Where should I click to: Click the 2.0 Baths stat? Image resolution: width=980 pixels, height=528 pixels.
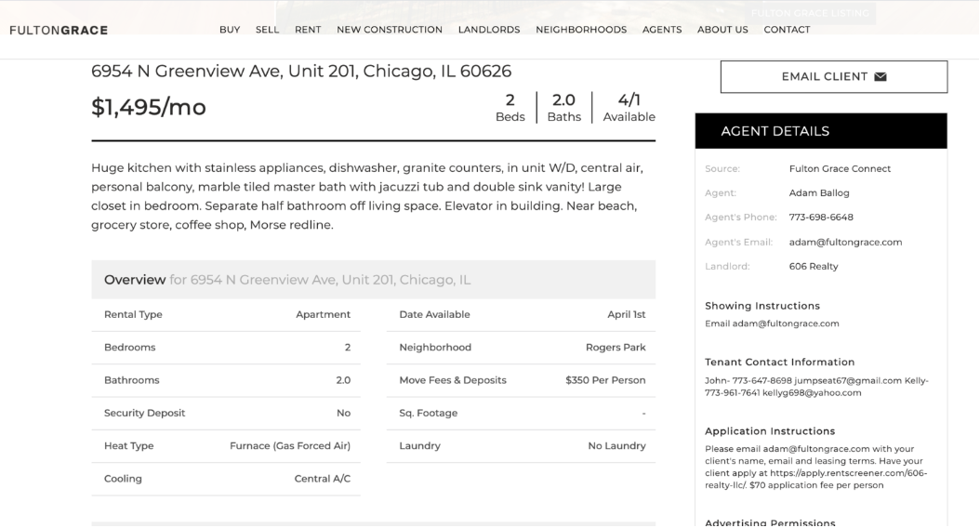click(x=563, y=108)
